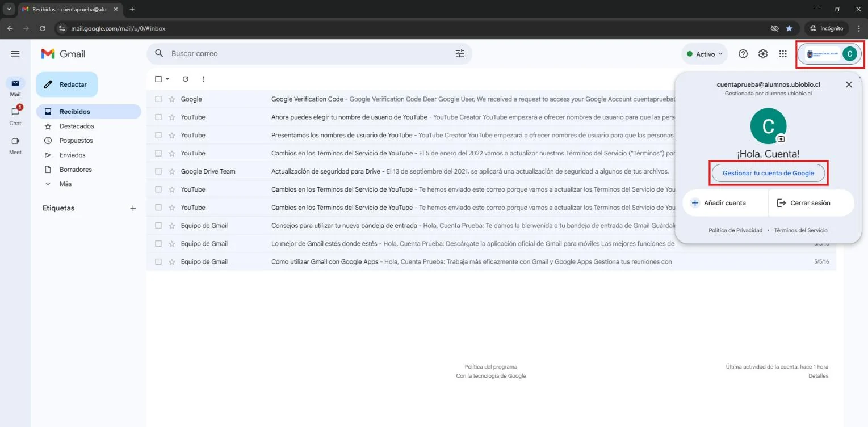
Task: Open the Activo status dropdown
Action: pyautogui.click(x=705, y=54)
